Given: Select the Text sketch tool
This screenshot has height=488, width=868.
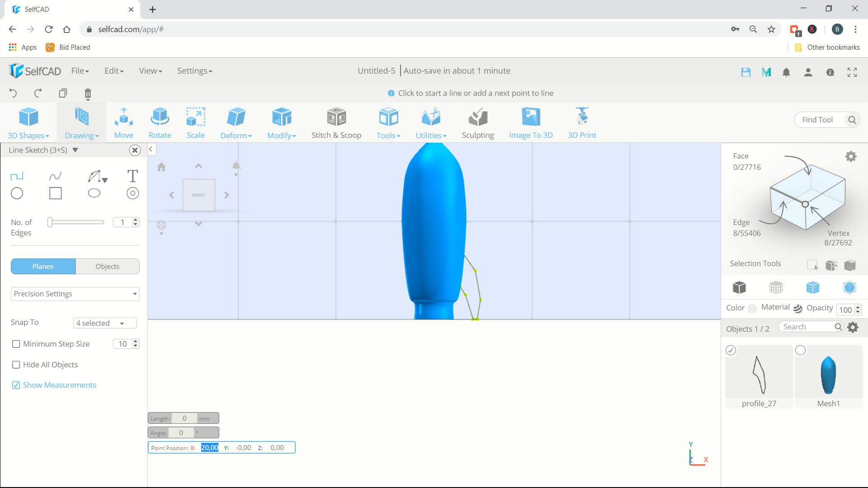Looking at the screenshot, I should (x=132, y=176).
